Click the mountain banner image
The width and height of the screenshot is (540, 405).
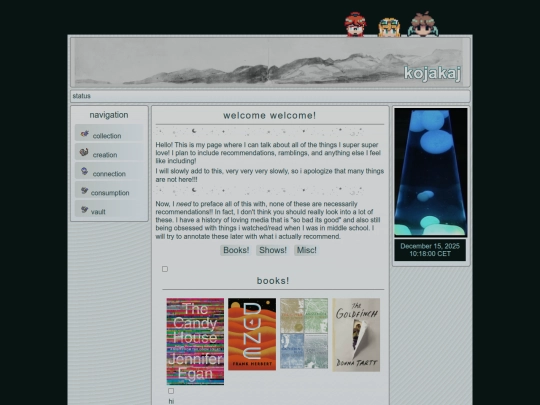[x=269, y=62]
